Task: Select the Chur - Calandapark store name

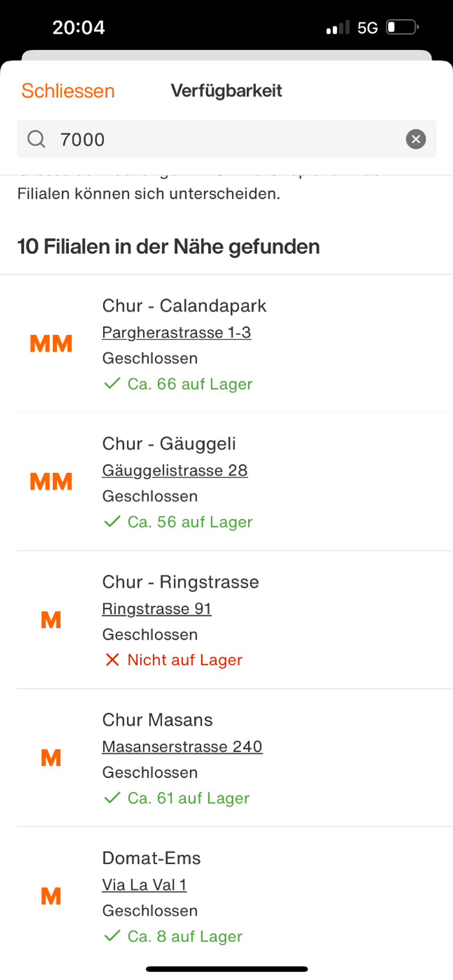Action: pos(184,306)
